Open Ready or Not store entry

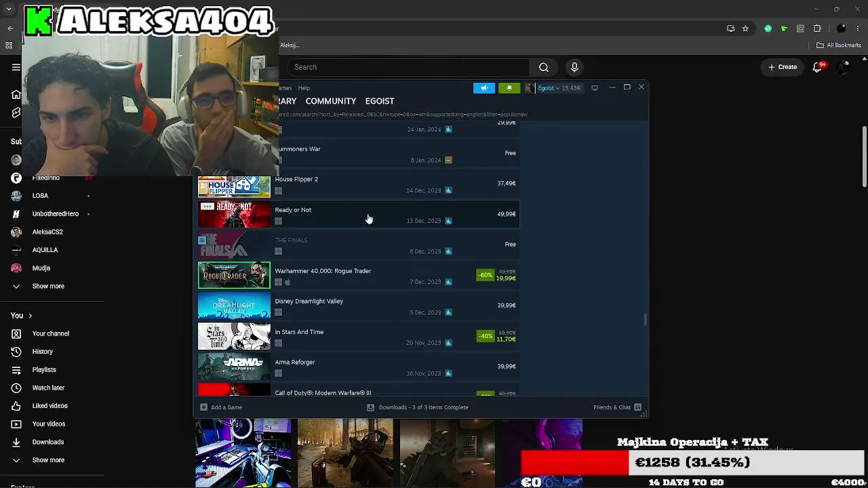(x=358, y=214)
